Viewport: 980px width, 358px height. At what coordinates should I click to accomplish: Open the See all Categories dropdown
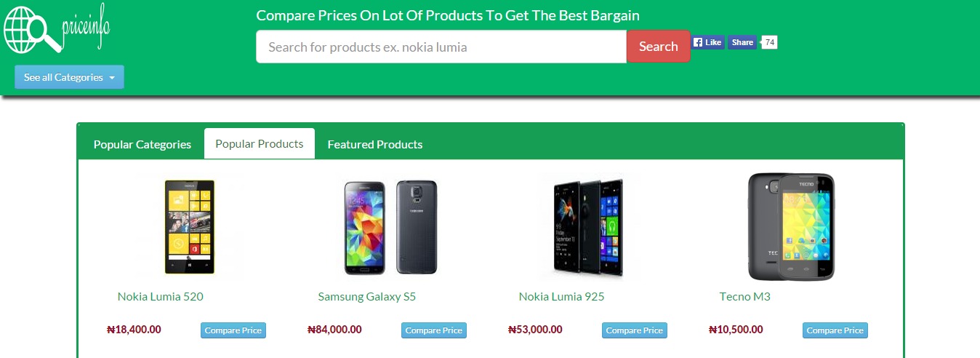coord(69,77)
